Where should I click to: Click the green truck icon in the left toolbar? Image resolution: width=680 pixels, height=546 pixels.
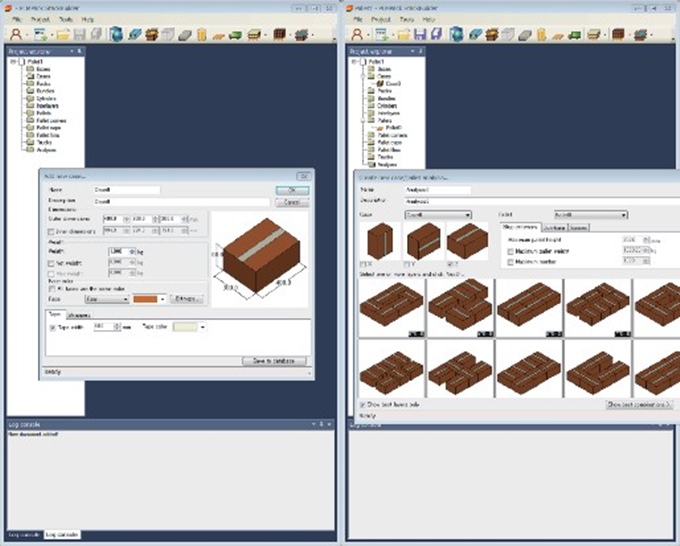(x=235, y=34)
